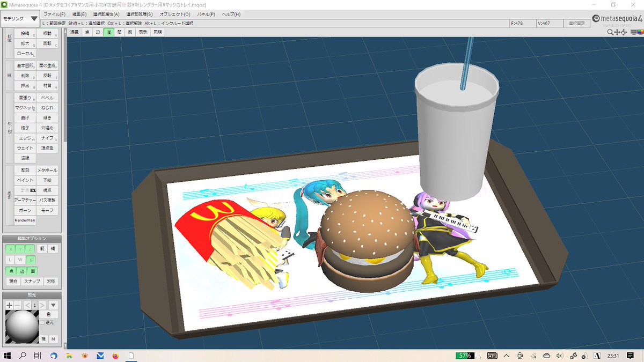Toggle 面 face editing in edit options

point(32,271)
